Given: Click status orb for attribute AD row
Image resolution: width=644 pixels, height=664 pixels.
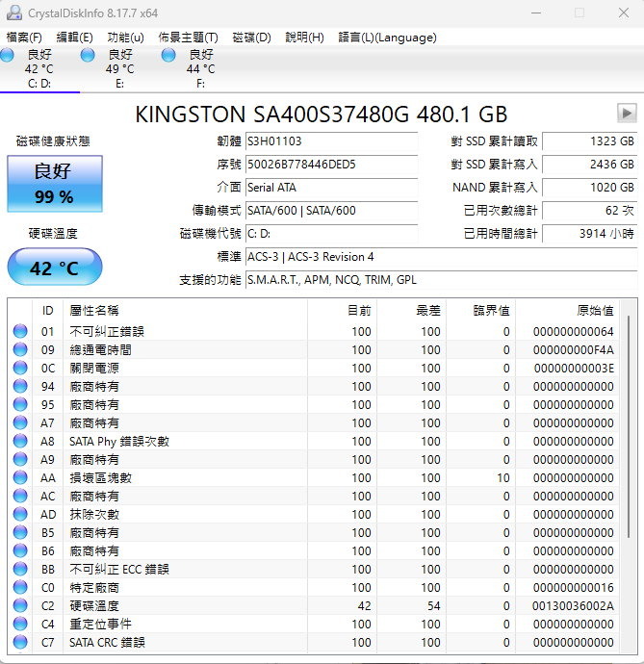Looking at the screenshot, I should 20,514.
